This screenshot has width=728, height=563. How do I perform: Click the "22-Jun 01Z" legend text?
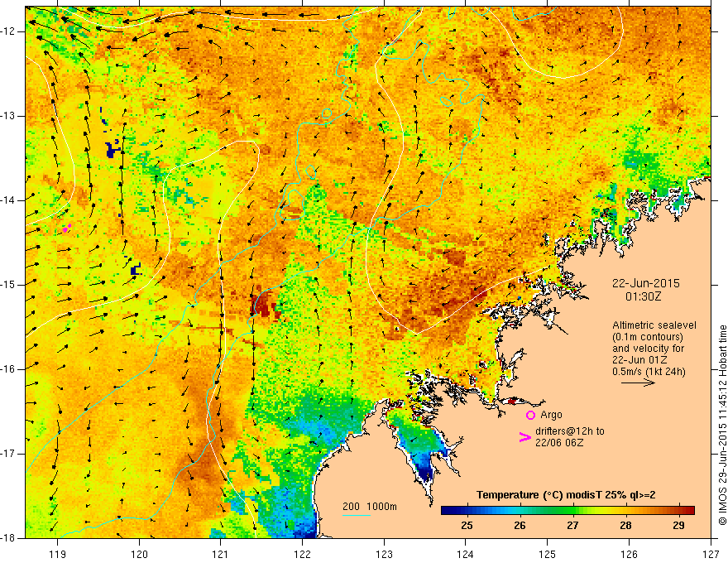pyautogui.click(x=640, y=360)
